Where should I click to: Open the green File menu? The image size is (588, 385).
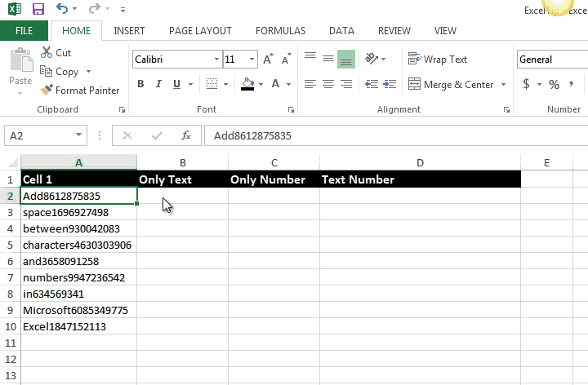tap(24, 31)
